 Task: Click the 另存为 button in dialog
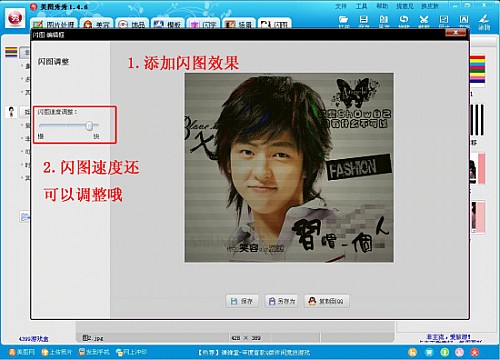pyautogui.click(x=282, y=301)
